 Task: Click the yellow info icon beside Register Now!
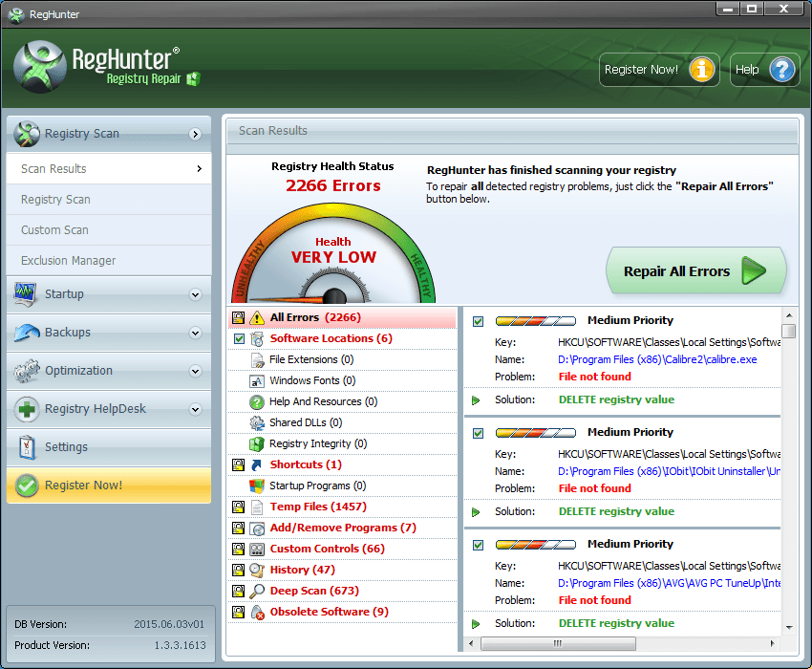point(702,70)
